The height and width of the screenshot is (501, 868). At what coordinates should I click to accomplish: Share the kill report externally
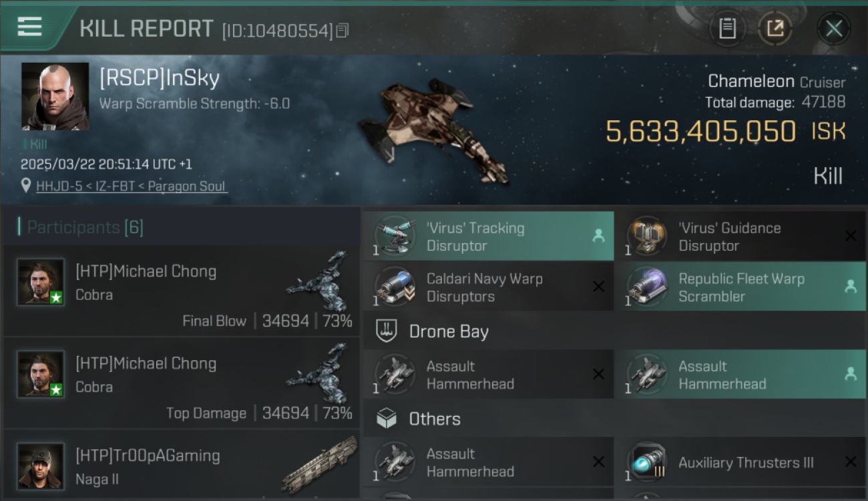[x=775, y=28]
